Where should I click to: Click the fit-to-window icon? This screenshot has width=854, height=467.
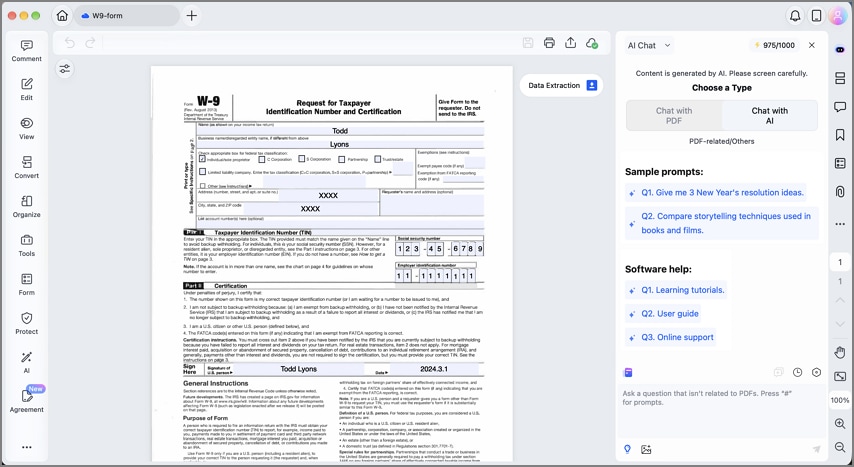tap(840, 377)
